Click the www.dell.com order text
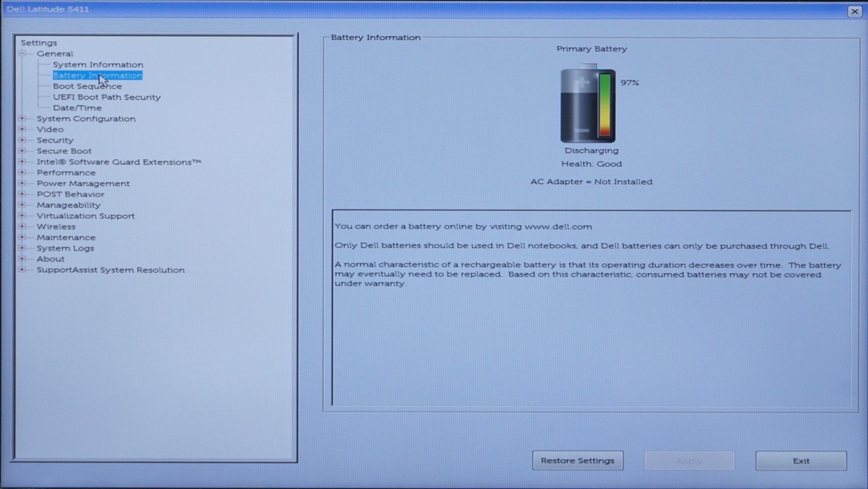Screen dimensions: 868x489 coord(463,227)
